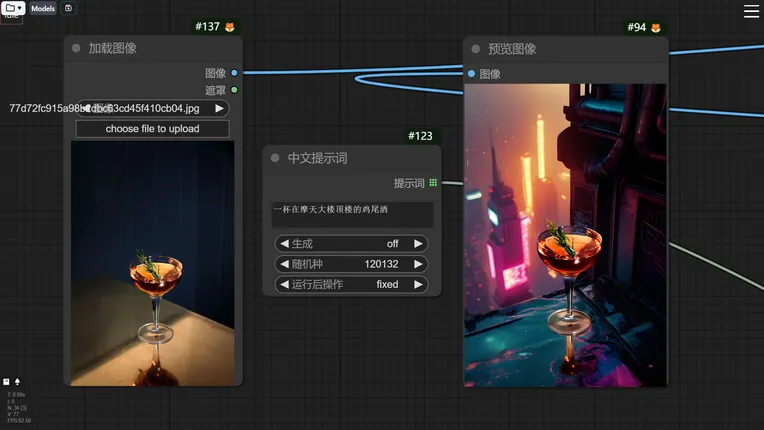764x430 pixels.
Task: Collapse the 中文提示词 node using its dot
Action: click(275, 158)
